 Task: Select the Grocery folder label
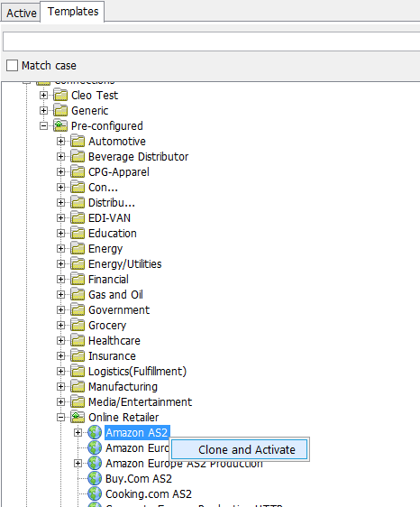[107, 326]
